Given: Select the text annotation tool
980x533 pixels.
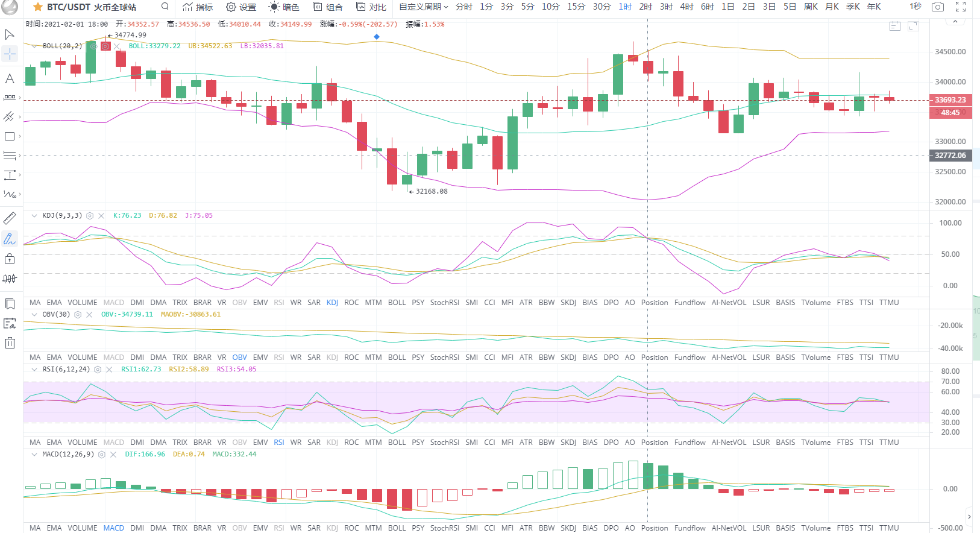Looking at the screenshot, I should coord(10,78).
